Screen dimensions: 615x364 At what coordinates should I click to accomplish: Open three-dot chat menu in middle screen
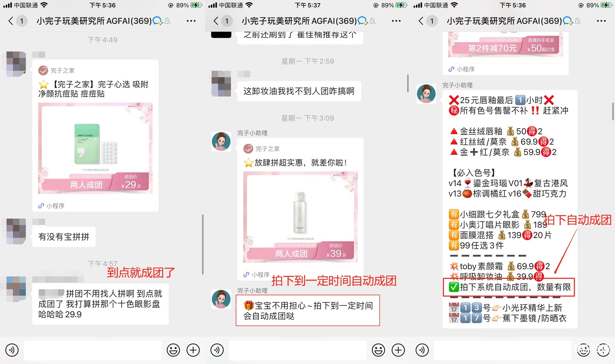coord(396,21)
